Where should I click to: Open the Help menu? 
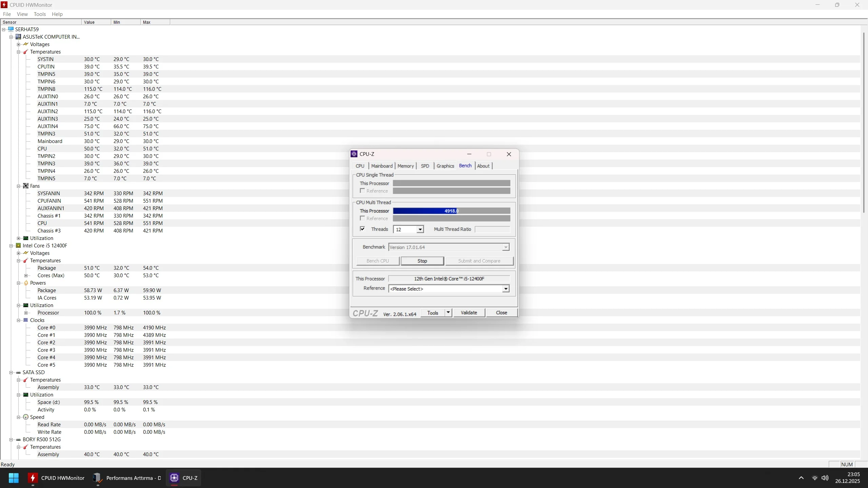click(57, 14)
